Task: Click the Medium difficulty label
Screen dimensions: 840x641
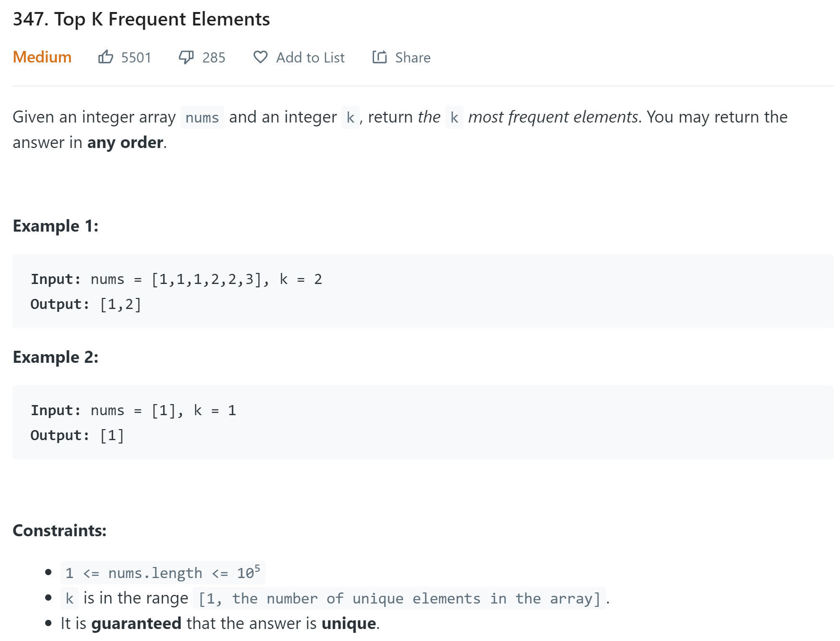Action: tap(42, 57)
